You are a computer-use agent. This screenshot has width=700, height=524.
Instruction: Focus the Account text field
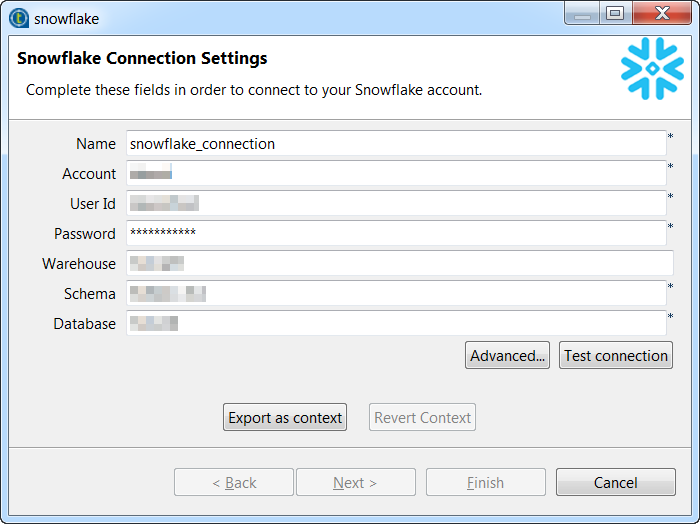pos(396,174)
